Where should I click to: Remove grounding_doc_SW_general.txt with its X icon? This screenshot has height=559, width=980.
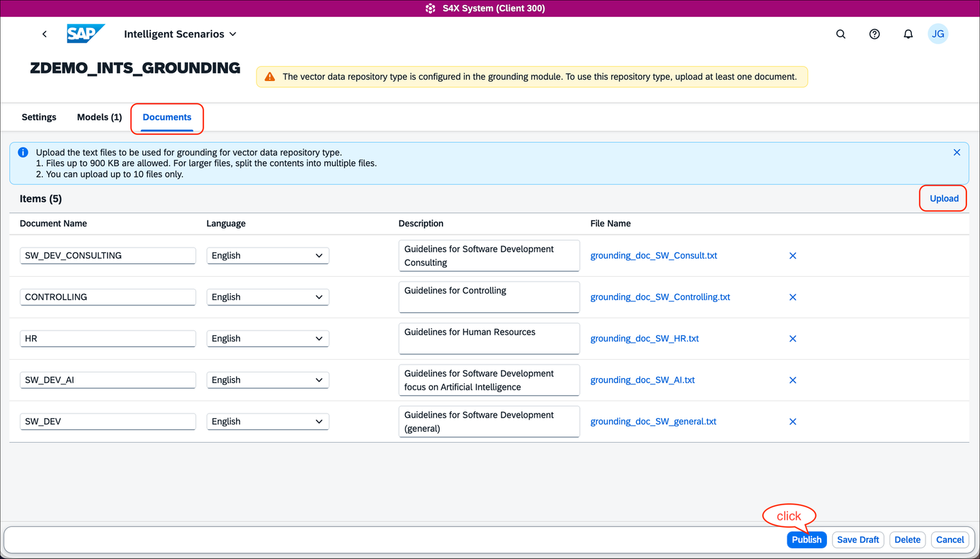792,422
